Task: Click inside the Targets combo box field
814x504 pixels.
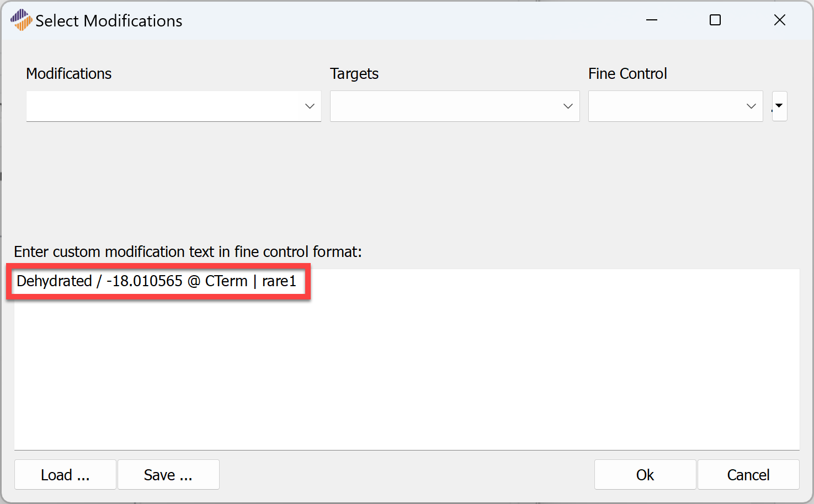Action: click(455, 106)
